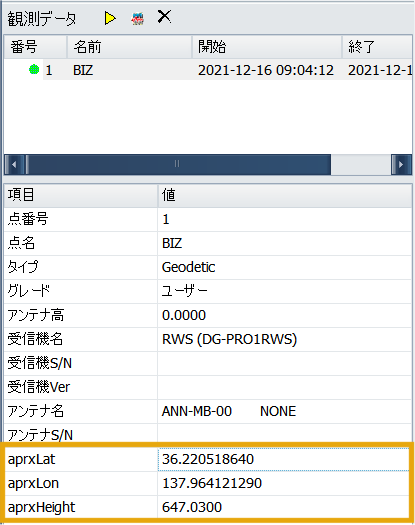Click the yellow play arrow icon
The image size is (415, 525).
(x=110, y=18)
